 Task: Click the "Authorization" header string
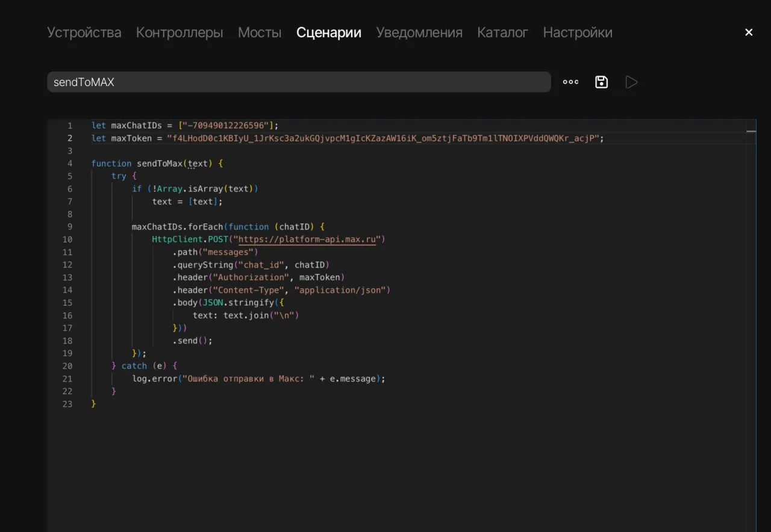[251, 277]
